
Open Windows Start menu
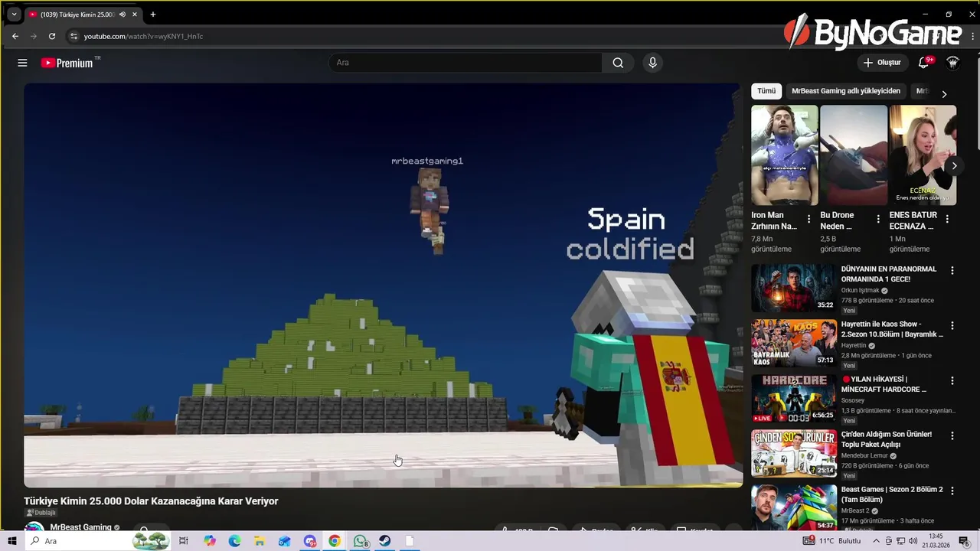[11, 541]
